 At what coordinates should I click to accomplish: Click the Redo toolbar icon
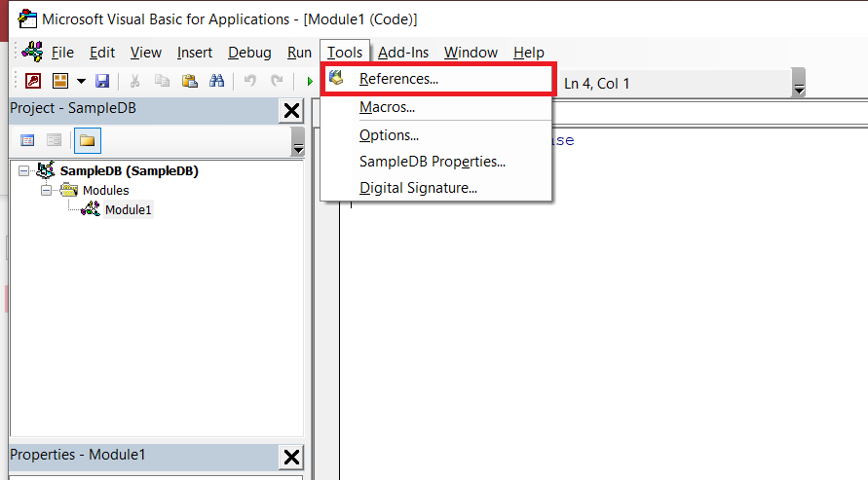[277, 81]
